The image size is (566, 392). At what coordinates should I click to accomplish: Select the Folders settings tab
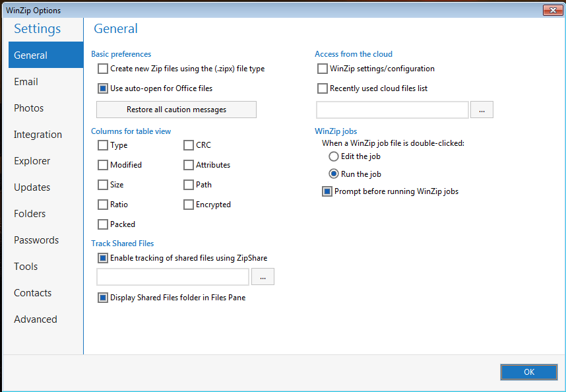click(x=46, y=213)
